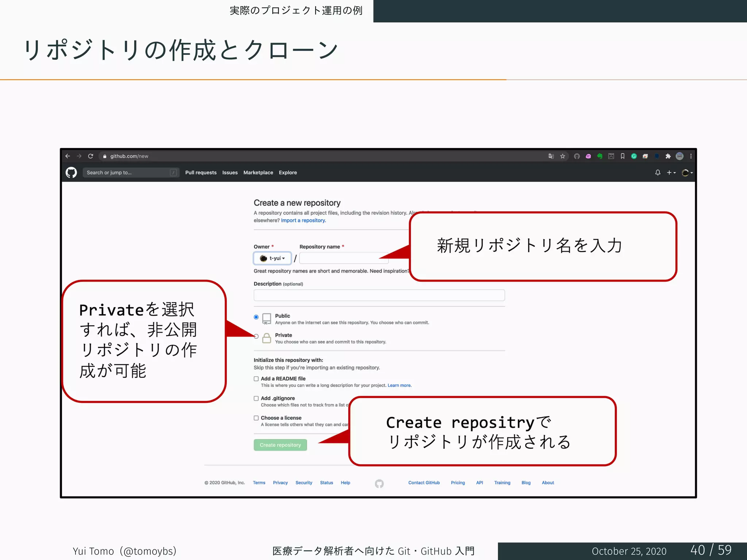747x560 pixels.
Task: Check the Add .gitignore box
Action: [256, 398]
